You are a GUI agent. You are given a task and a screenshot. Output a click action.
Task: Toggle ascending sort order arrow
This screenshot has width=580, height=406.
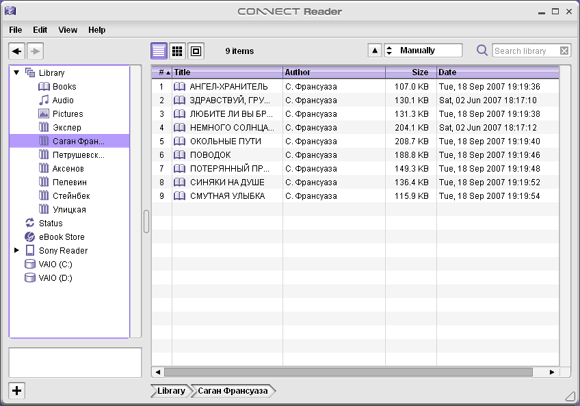tap(374, 50)
